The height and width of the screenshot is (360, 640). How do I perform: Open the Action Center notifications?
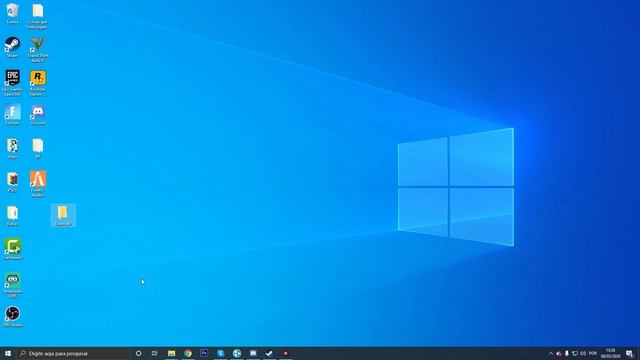tap(630, 353)
